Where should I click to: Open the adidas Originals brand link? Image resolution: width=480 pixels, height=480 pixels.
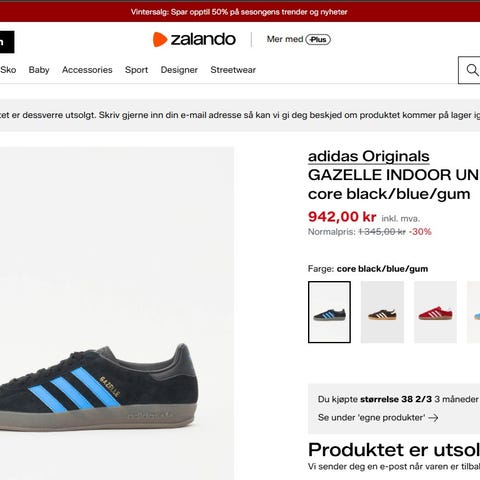[369, 156]
